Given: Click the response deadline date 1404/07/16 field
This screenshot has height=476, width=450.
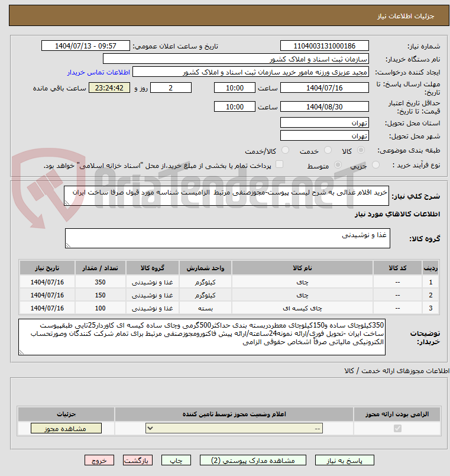Looking at the screenshot, I should tap(324, 88).
